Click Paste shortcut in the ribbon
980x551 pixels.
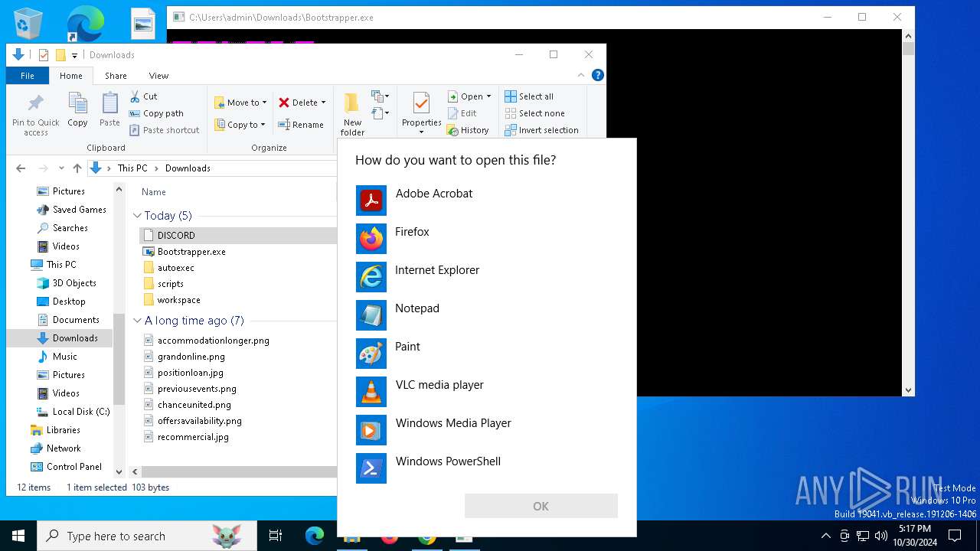(164, 130)
